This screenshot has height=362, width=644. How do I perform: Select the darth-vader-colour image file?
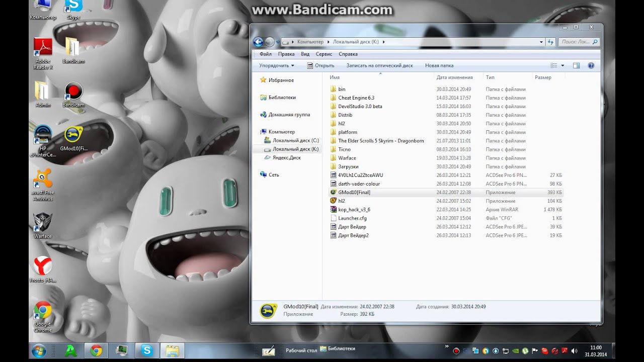[x=359, y=184]
